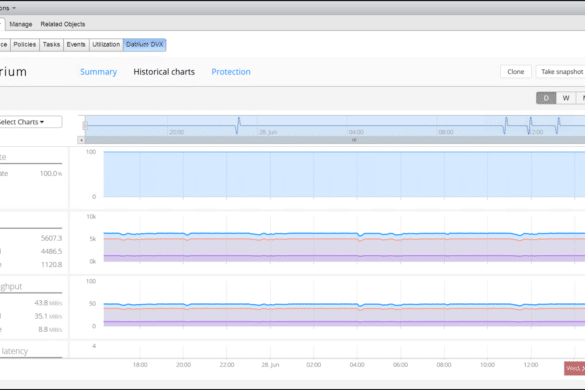The width and height of the screenshot is (585, 390).
Task: Open the Related Objects tab
Action: (x=63, y=24)
